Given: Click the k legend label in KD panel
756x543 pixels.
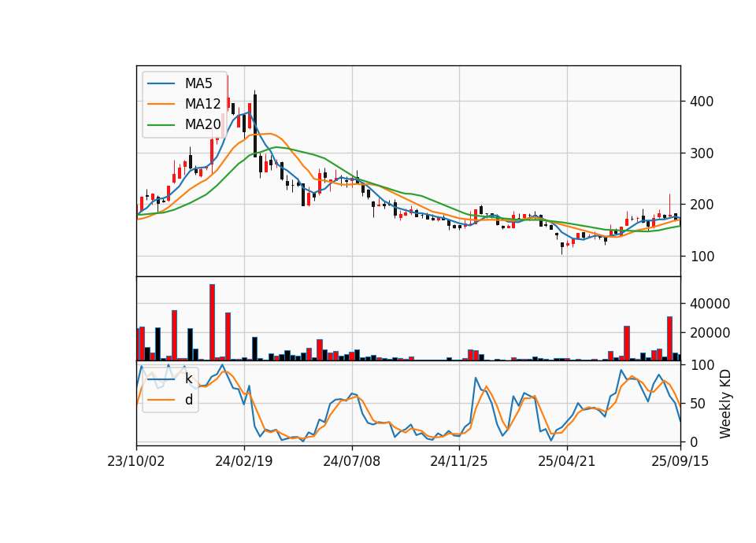Looking at the screenshot, I should [188, 379].
